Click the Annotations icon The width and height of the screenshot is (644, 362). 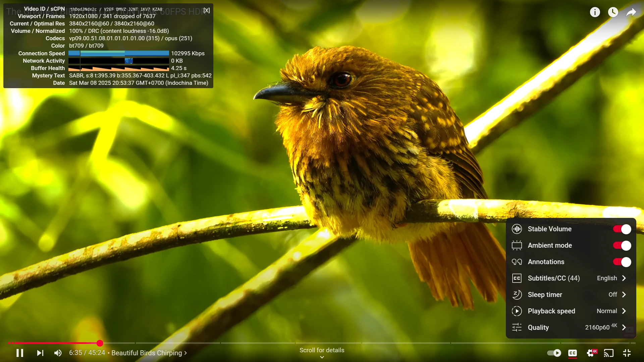point(517,262)
